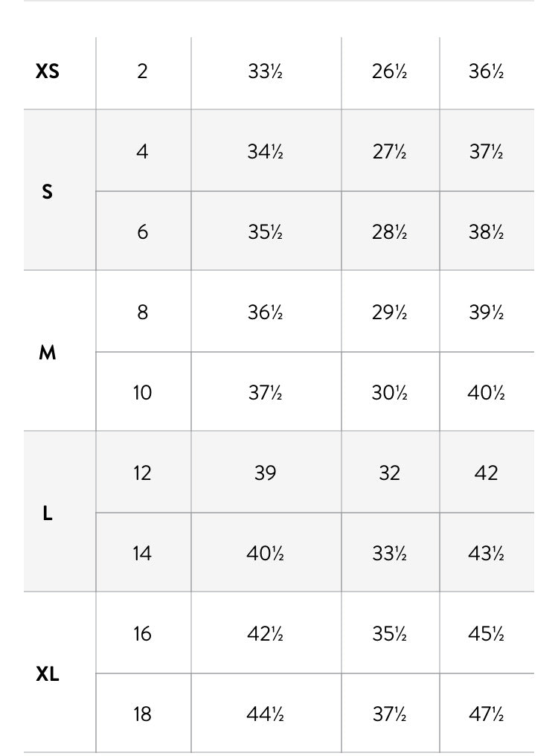
Task: Click the L size row header
Action: pyautogui.click(x=48, y=513)
